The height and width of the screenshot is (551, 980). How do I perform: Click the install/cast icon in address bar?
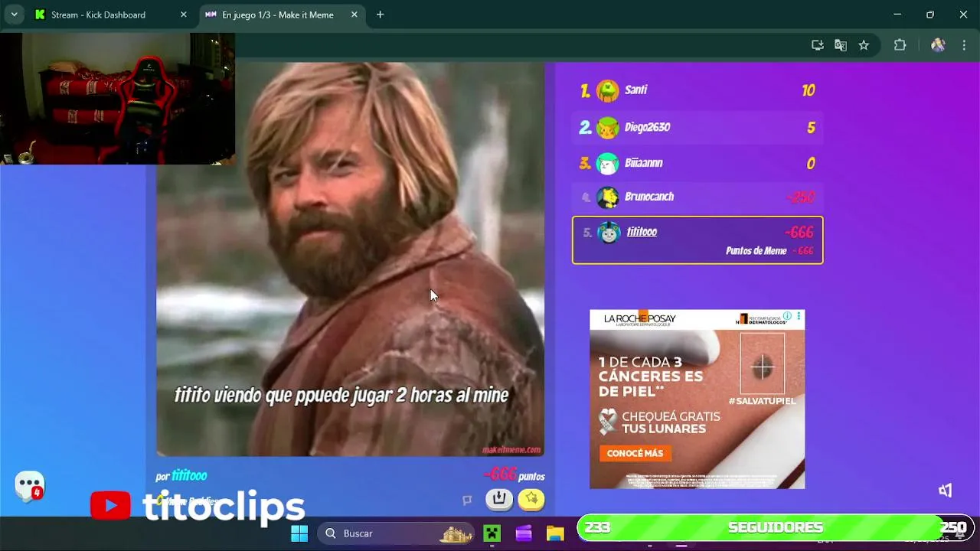pos(818,45)
